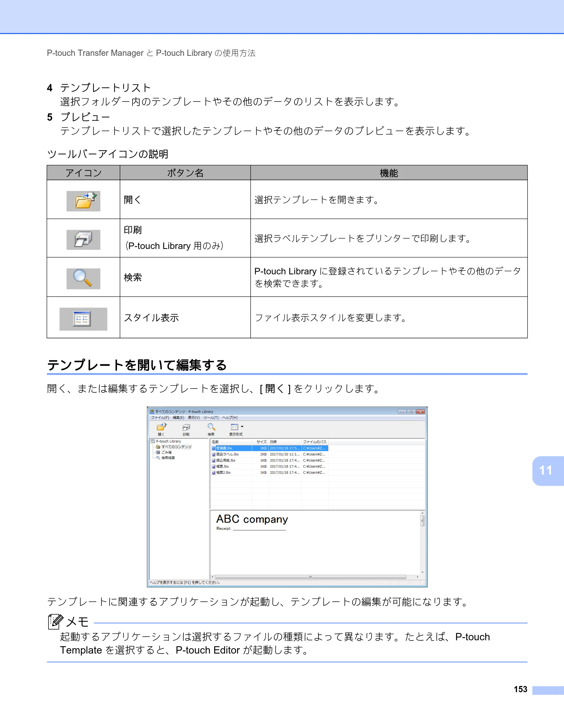Select the 商品ラベル.lbx file row
Viewport: 564px width, 728px height.
(x=270, y=454)
